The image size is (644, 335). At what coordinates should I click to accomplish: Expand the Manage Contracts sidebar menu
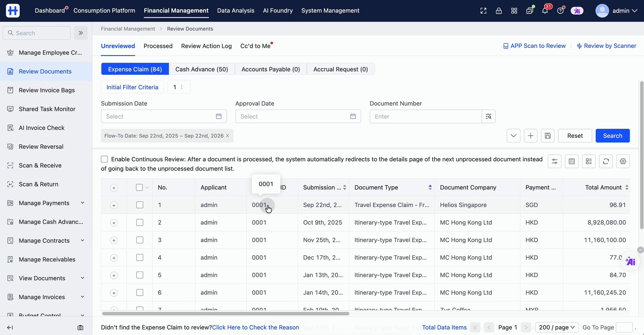(46, 240)
